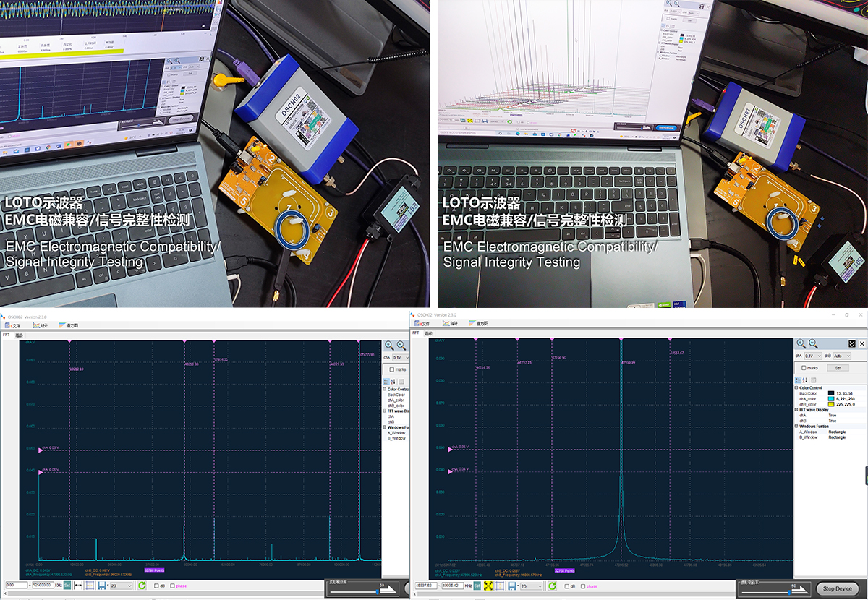Click the horizontal range cursor icon in left window
The image size is (868, 600).
pos(78,586)
